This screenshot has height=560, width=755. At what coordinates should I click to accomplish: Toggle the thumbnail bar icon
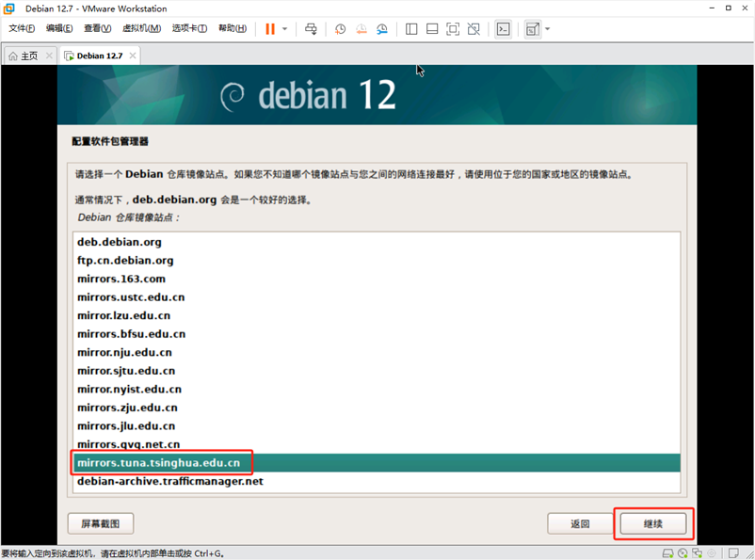(432, 29)
